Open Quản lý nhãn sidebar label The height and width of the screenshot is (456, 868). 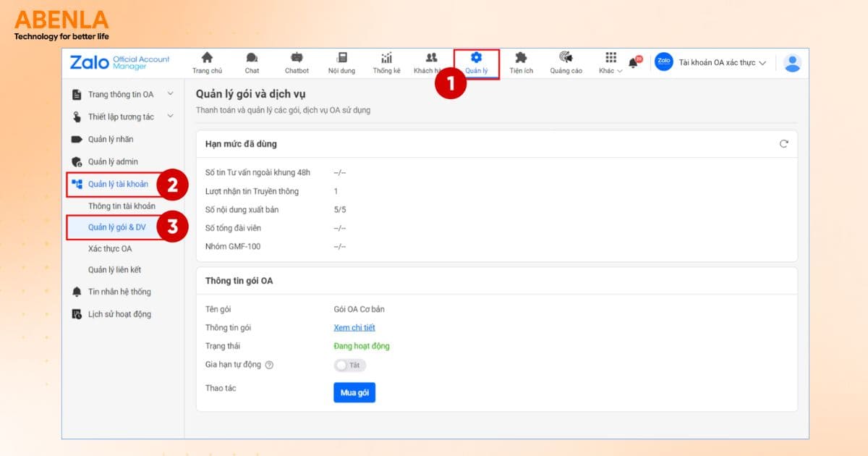click(111, 139)
